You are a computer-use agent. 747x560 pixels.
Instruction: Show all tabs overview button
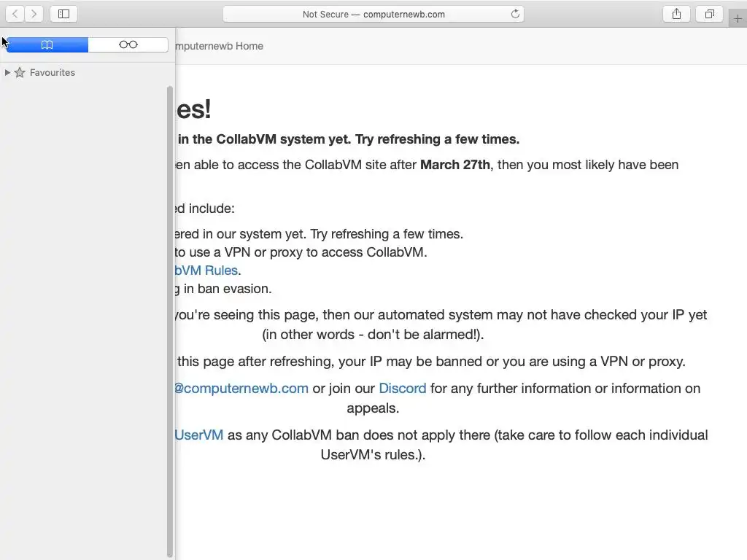point(709,14)
